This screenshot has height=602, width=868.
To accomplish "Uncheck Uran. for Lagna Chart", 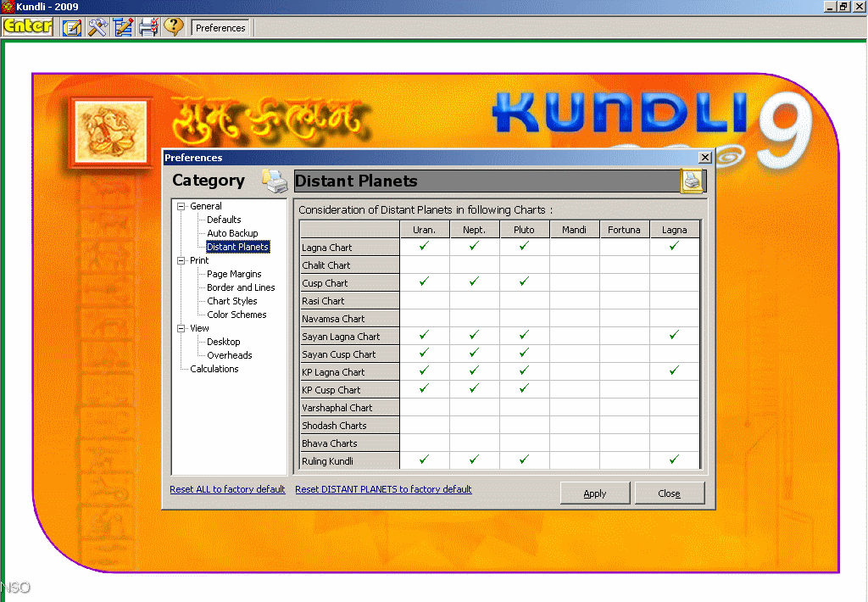I will (x=425, y=247).
